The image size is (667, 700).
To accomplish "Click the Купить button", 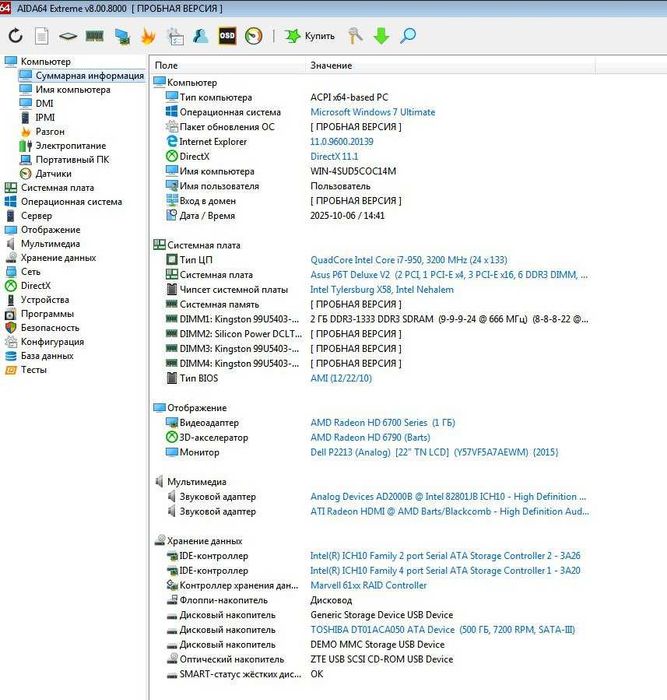I will [310, 36].
